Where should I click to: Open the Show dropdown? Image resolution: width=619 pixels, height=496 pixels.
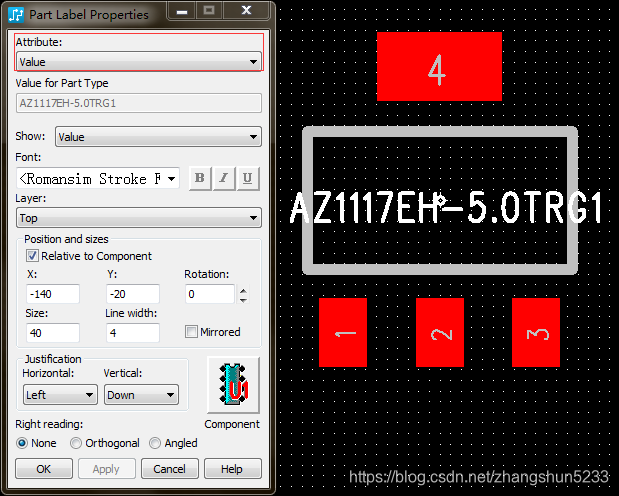(x=158, y=137)
